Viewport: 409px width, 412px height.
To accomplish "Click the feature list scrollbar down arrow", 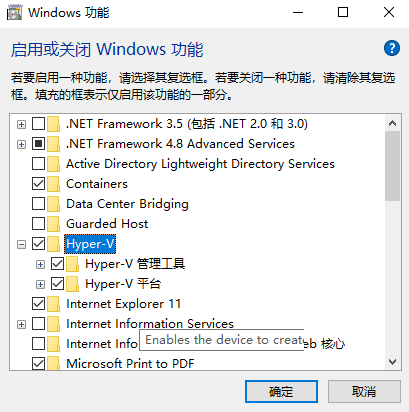I will [x=392, y=362].
